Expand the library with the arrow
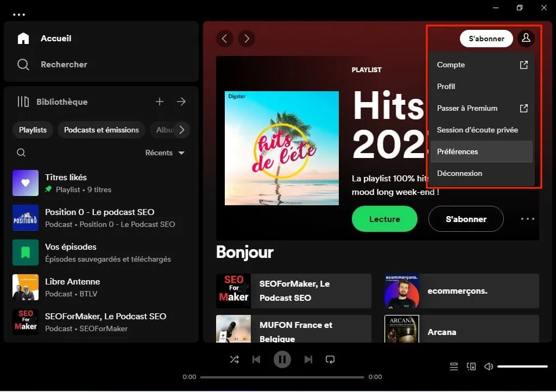The height and width of the screenshot is (392, 556). 181,102
